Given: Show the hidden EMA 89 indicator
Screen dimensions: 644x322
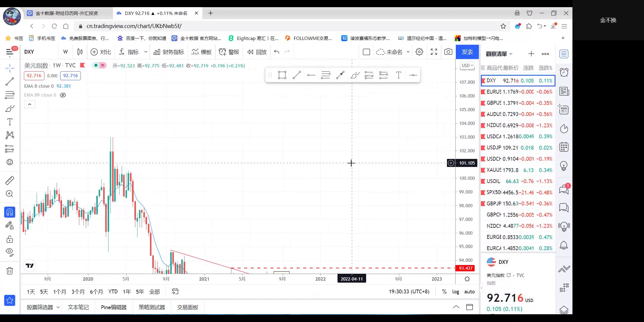Looking at the screenshot, I should click(x=63, y=95).
